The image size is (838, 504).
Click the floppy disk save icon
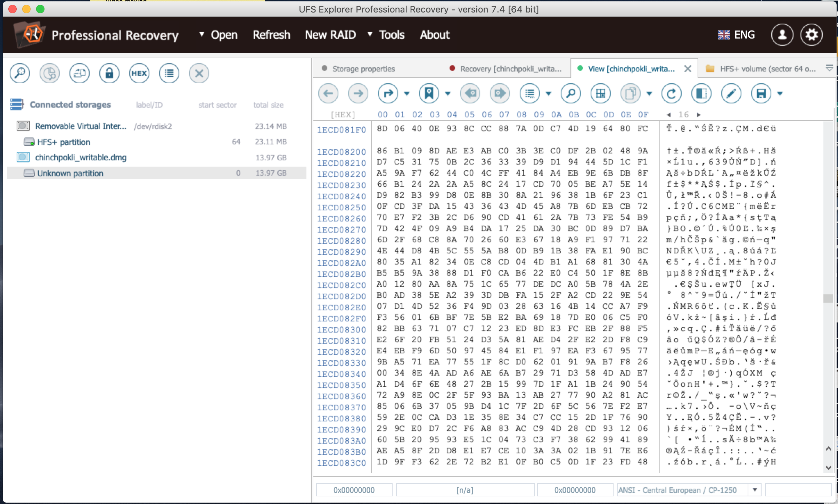[761, 93]
